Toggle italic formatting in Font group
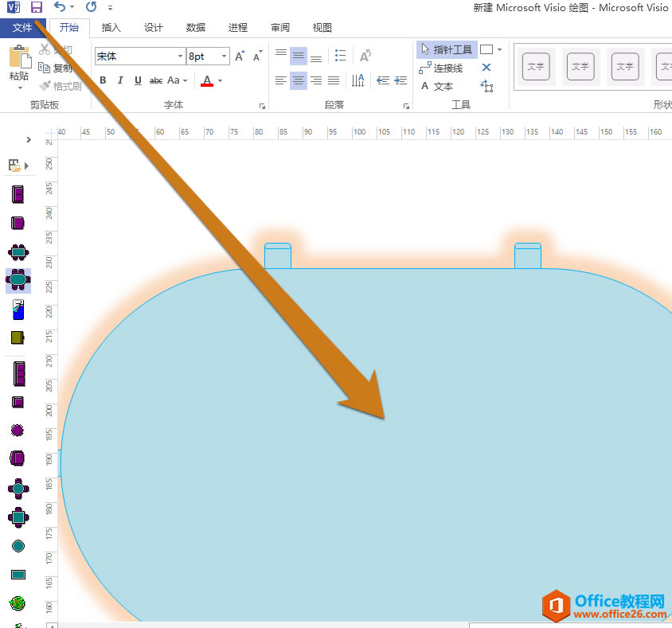The width and height of the screenshot is (672, 628). click(x=120, y=80)
